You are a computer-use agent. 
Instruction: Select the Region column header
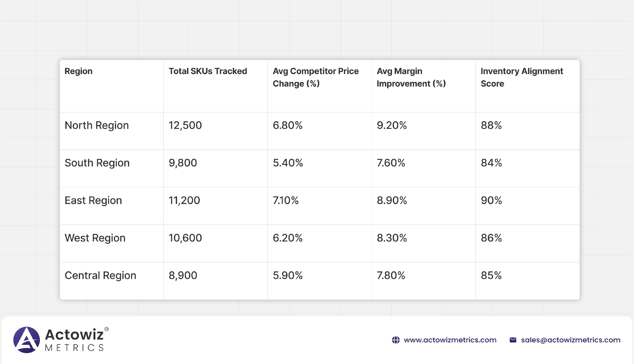(x=79, y=71)
